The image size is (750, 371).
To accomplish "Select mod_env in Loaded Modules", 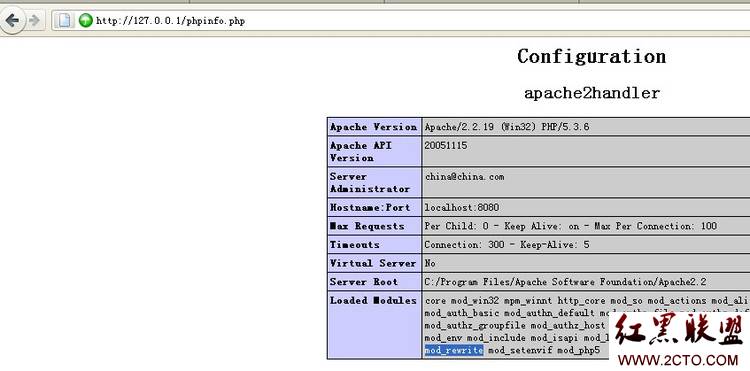I will coord(443,338).
